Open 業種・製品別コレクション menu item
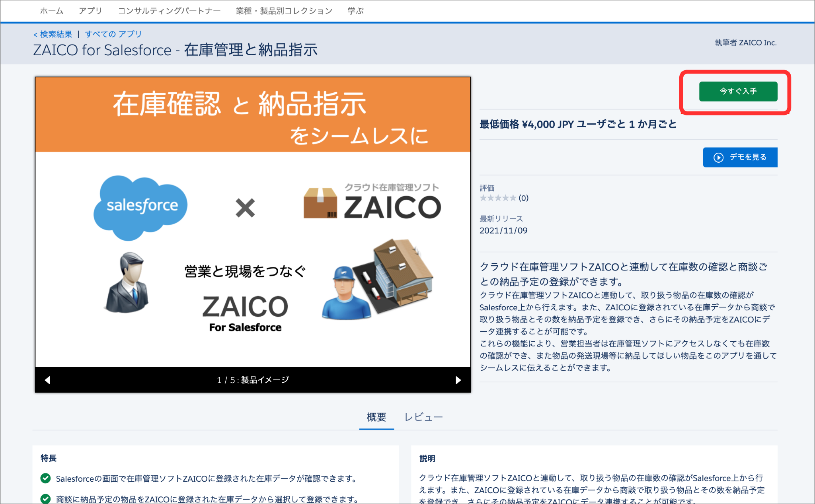The height and width of the screenshot is (504, 815). pyautogui.click(x=284, y=11)
